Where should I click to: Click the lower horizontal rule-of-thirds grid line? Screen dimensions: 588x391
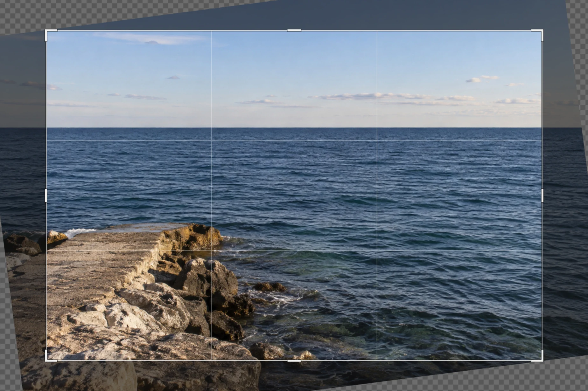[294, 250]
